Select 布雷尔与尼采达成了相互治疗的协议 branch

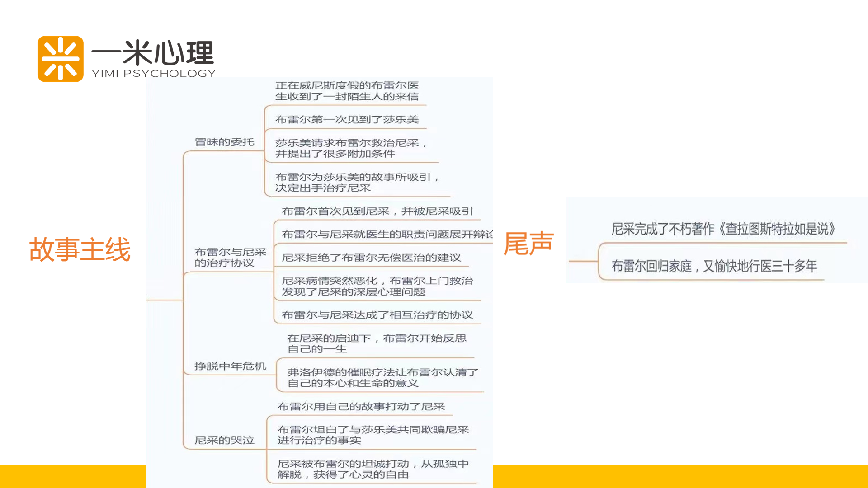tap(377, 315)
